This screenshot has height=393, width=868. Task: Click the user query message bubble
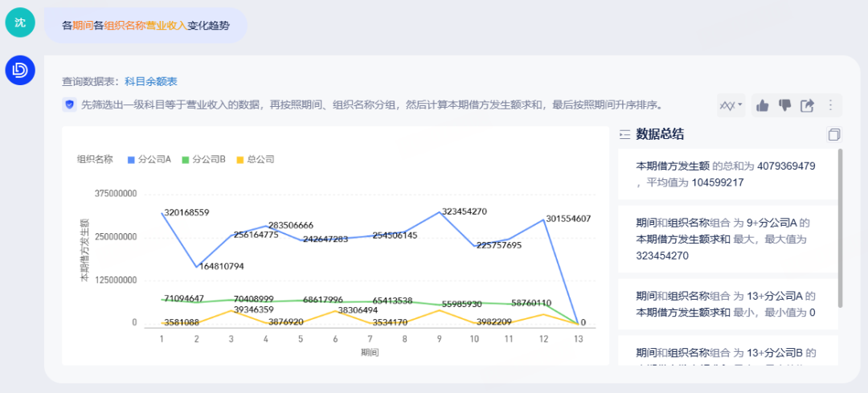pos(145,25)
